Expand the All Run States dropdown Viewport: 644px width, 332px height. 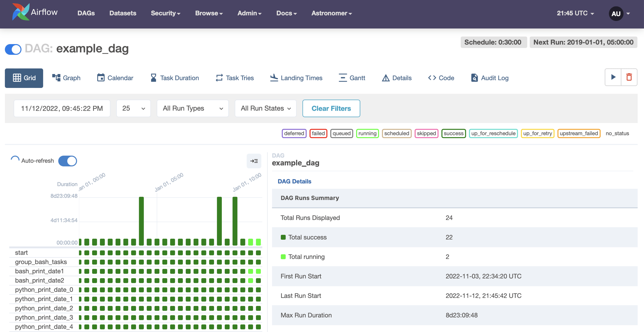coord(265,108)
